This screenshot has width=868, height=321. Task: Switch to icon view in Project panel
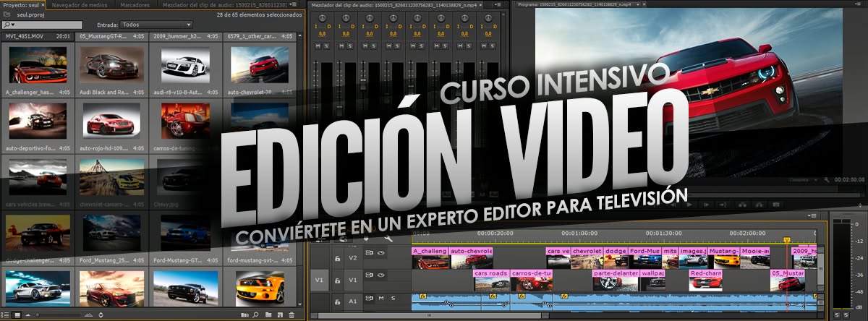17,314
